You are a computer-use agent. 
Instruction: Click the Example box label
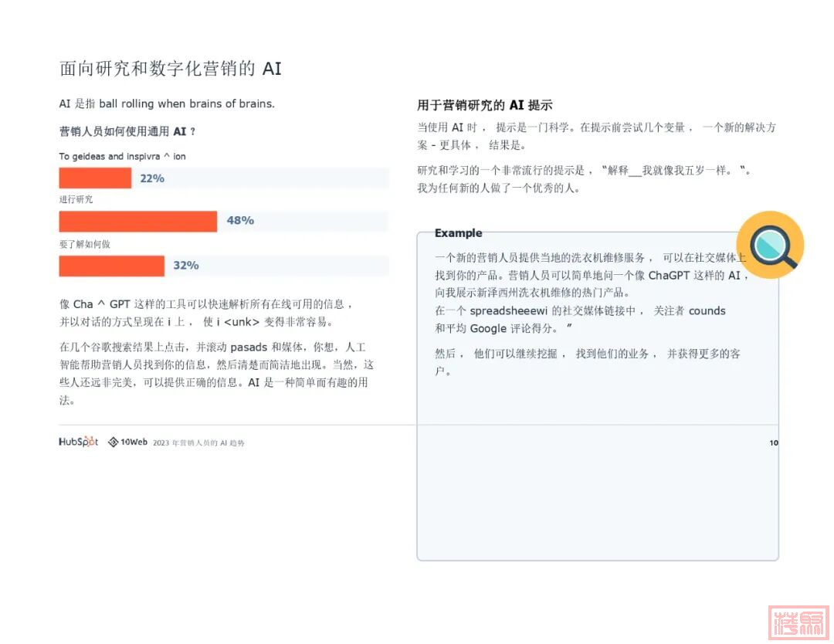(x=458, y=233)
